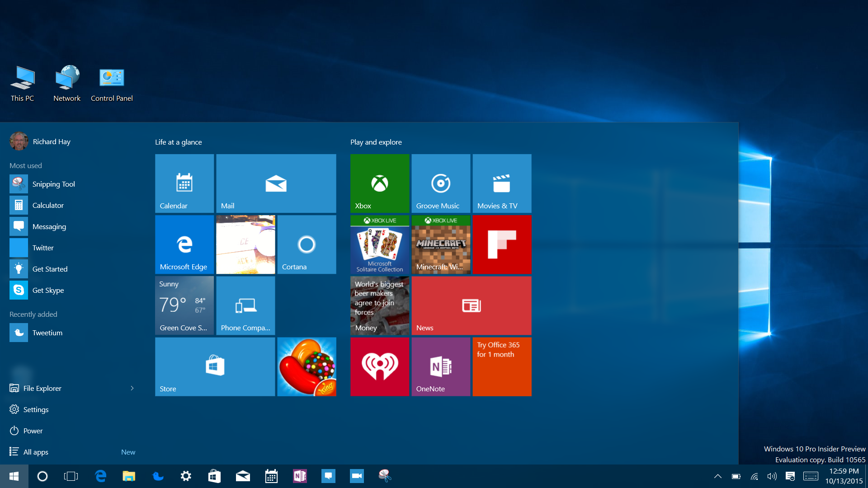868x488 pixels.
Task: Open the Cortana tile
Action: [307, 244]
